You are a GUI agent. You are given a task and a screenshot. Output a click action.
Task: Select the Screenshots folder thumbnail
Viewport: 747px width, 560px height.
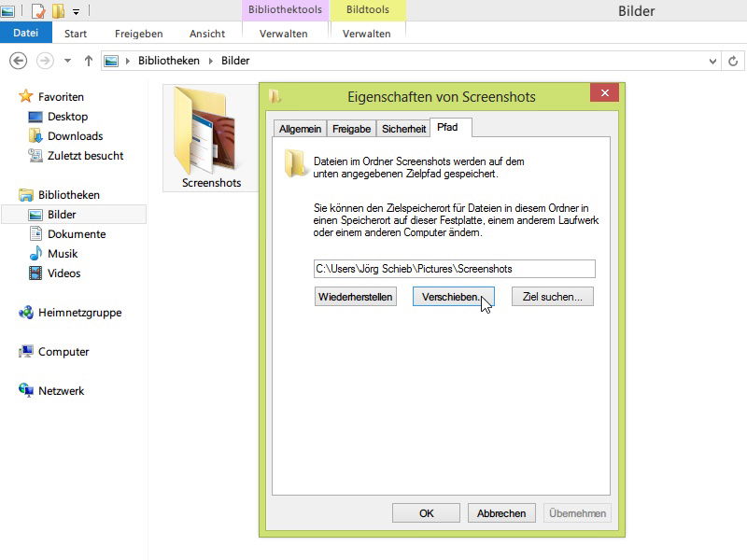coord(211,138)
